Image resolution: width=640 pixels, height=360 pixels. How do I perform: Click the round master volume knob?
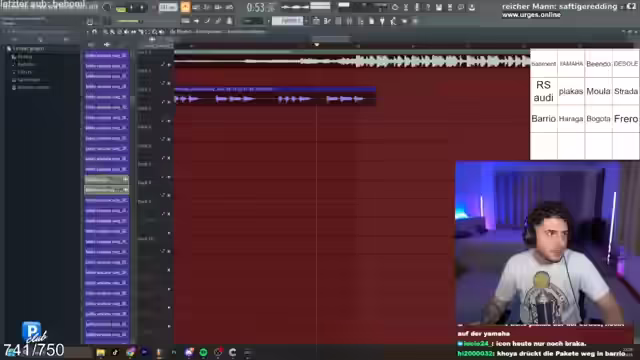point(106,7)
